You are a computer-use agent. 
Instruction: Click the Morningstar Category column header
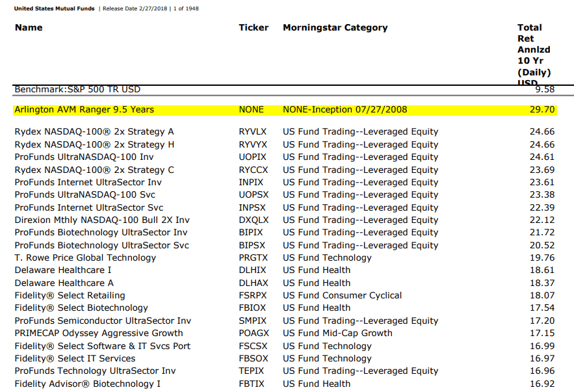(x=335, y=27)
